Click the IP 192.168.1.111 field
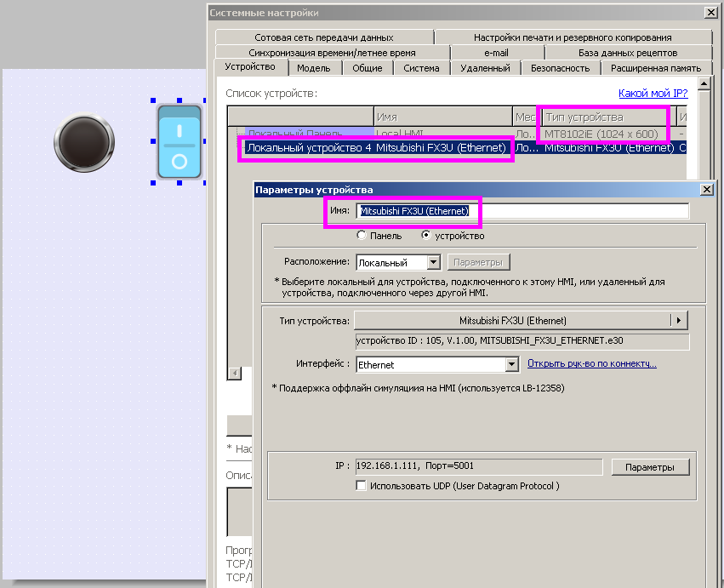The image size is (724, 588). pos(479,466)
